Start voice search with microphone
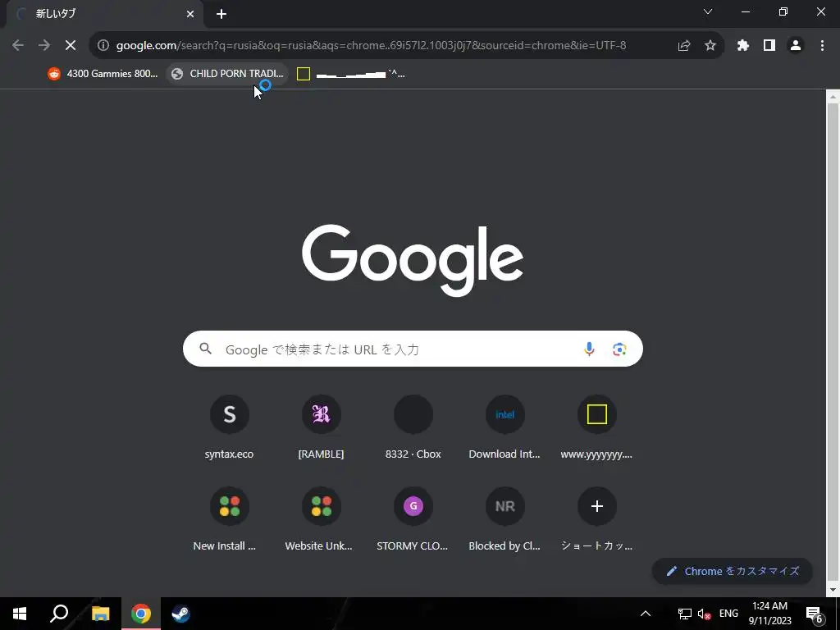This screenshot has width=840, height=630. [589, 349]
